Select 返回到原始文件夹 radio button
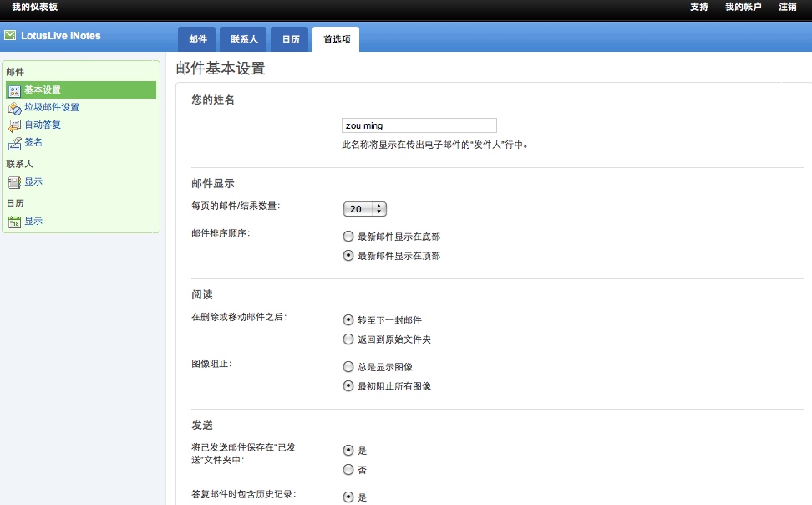812x505 pixels. point(348,339)
